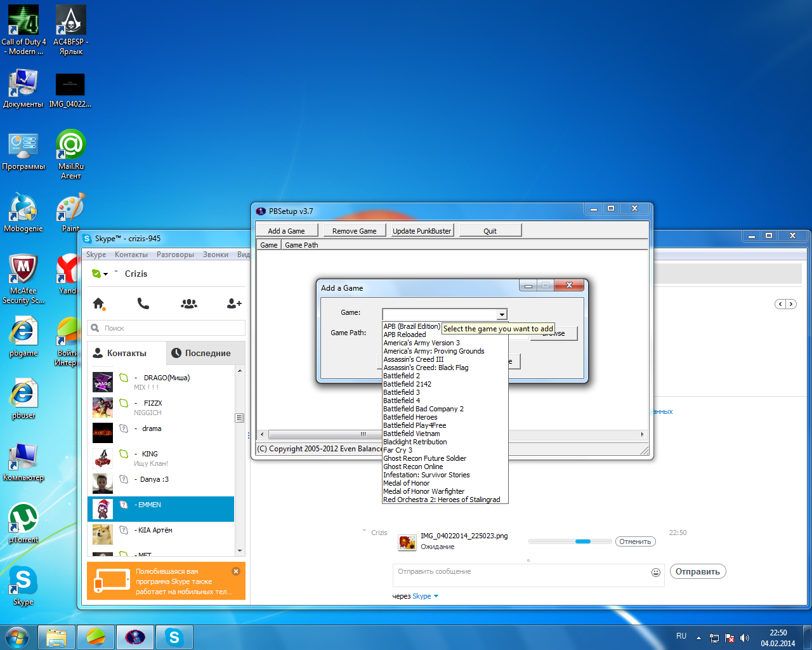Image resolution: width=812 pixels, height=650 pixels.
Task: Launch Skype from desktop shortcut
Action: click(x=23, y=587)
